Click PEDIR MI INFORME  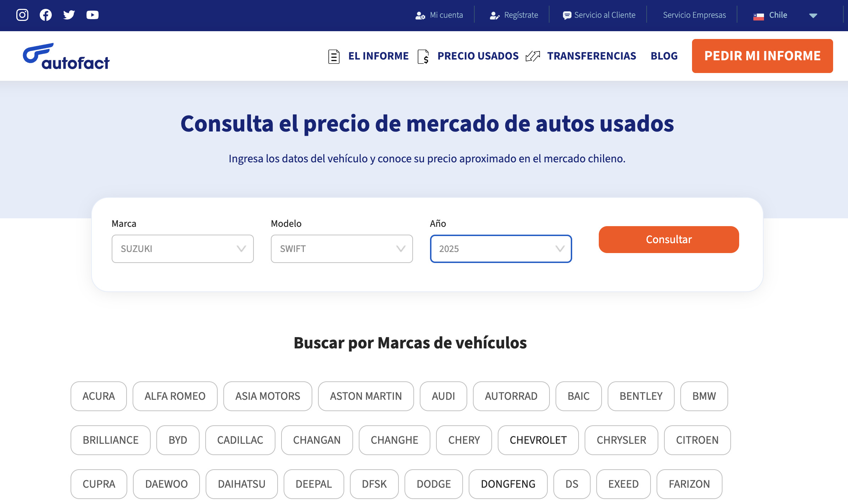pyautogui.click(x=762, y=56)
